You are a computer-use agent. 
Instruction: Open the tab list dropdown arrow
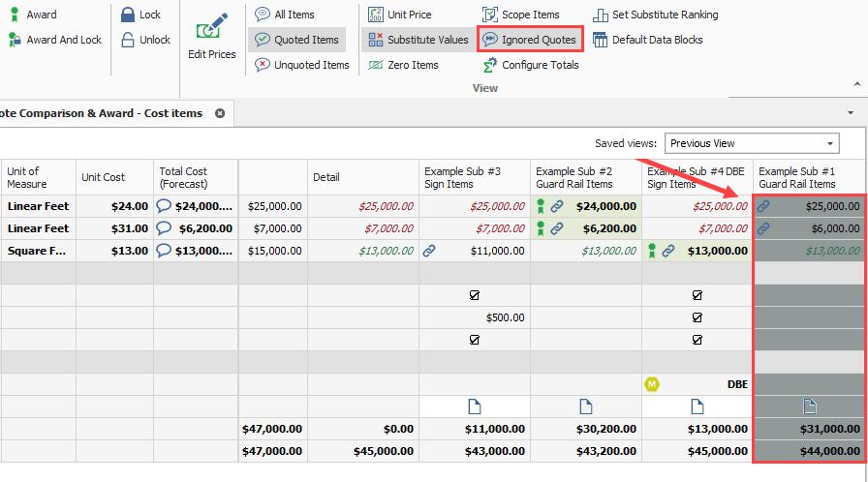coord(850,113)
